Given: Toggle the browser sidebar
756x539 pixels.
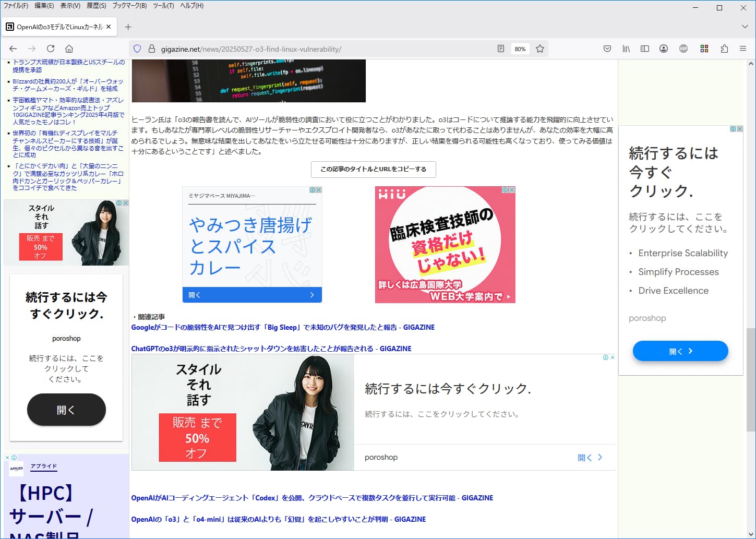Looking at the screenshot, I should [645, 49].
